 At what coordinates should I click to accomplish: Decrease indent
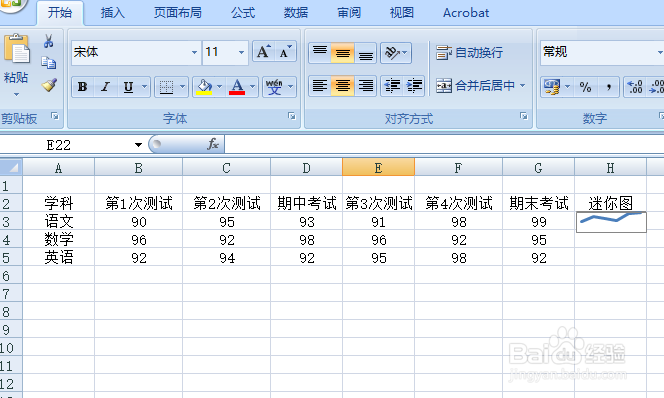point(392,86)
